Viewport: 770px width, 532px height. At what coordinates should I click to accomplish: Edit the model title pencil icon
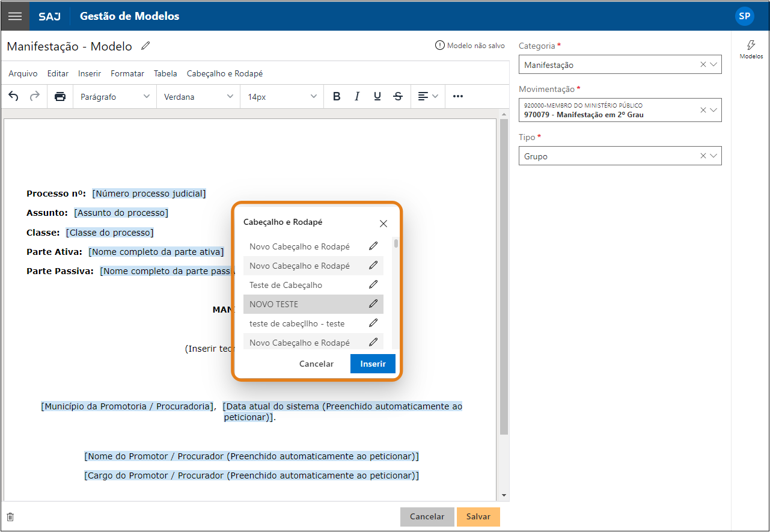coord(145,46)
